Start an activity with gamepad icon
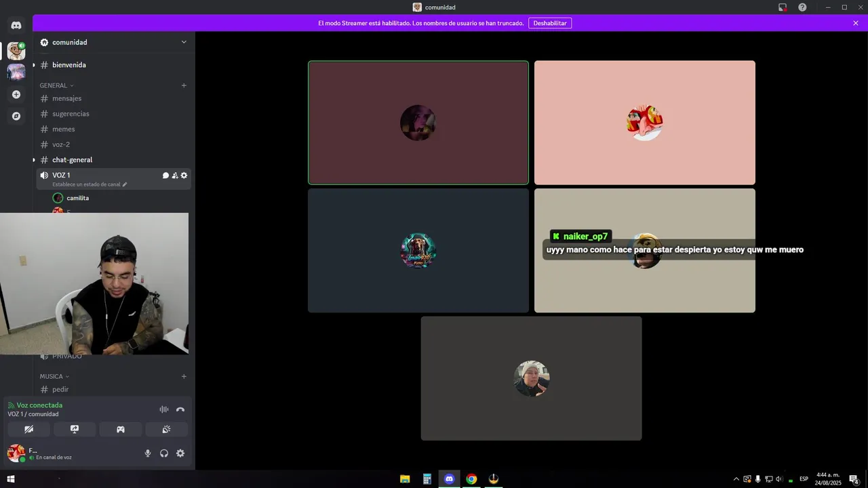The height and width of the screenshot is (488, 868). click(121, 429)
